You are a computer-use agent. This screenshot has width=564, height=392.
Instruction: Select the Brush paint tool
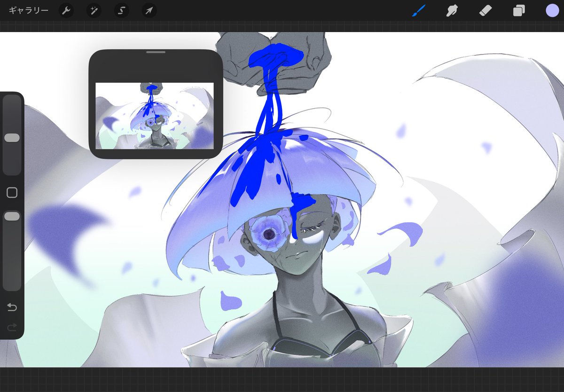418,10
